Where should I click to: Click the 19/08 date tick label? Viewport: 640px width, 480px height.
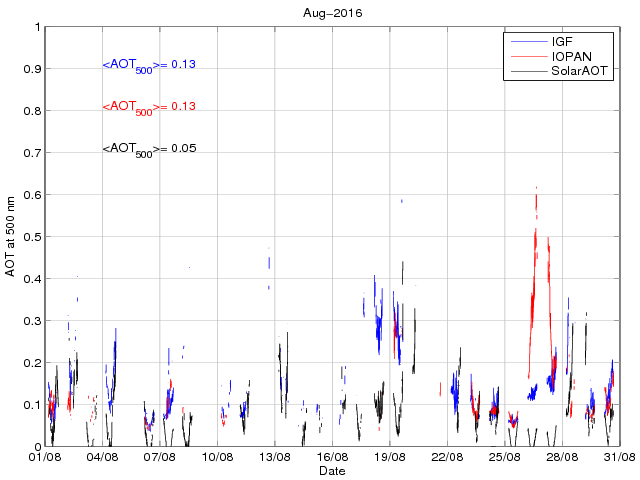390,457
